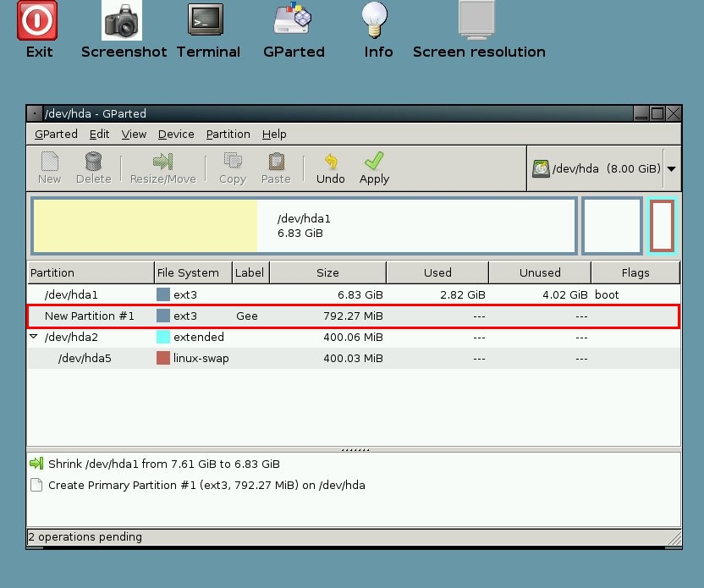Click the 'Gee' label cell
Screen dimensions: 704x588
point(247,316)
